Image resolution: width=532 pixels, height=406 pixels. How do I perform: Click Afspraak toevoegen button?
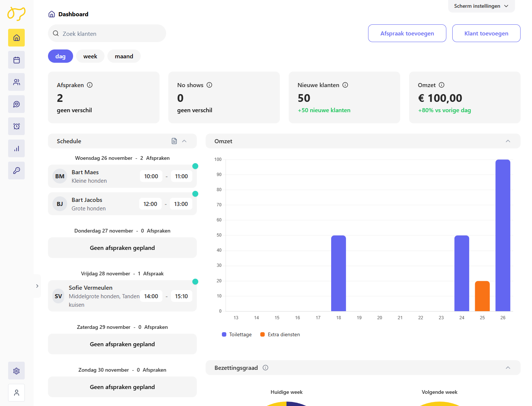tap(407, 33)
